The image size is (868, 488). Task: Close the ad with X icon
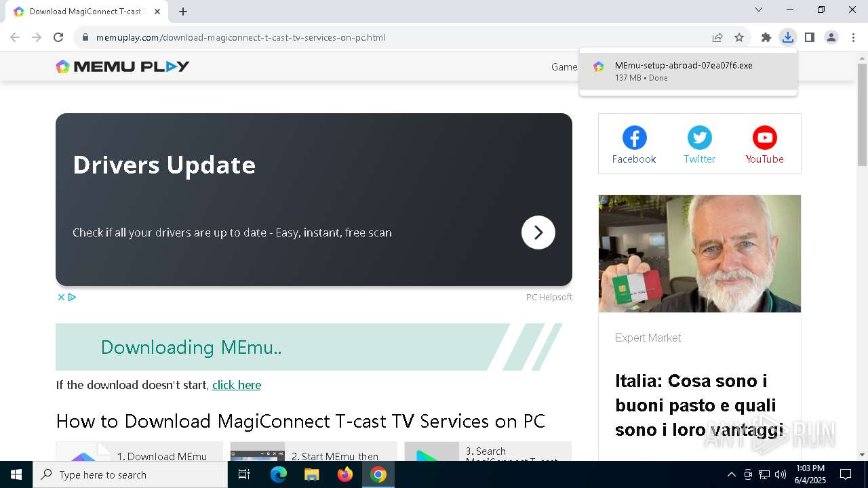61,297
